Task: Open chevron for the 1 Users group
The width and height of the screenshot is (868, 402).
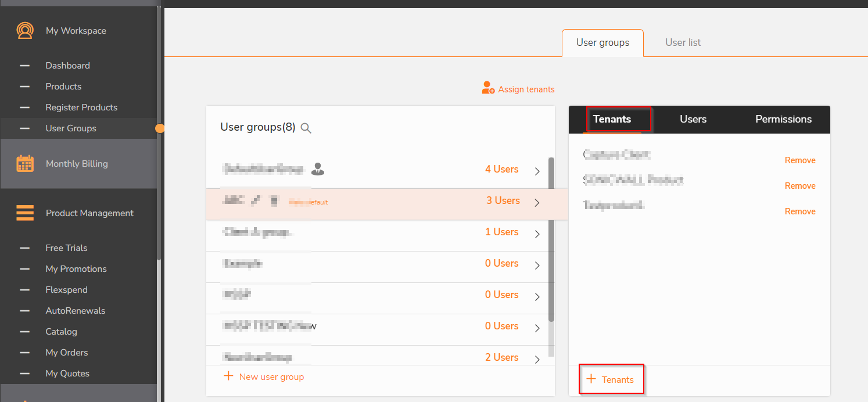Action: point(537,234)
